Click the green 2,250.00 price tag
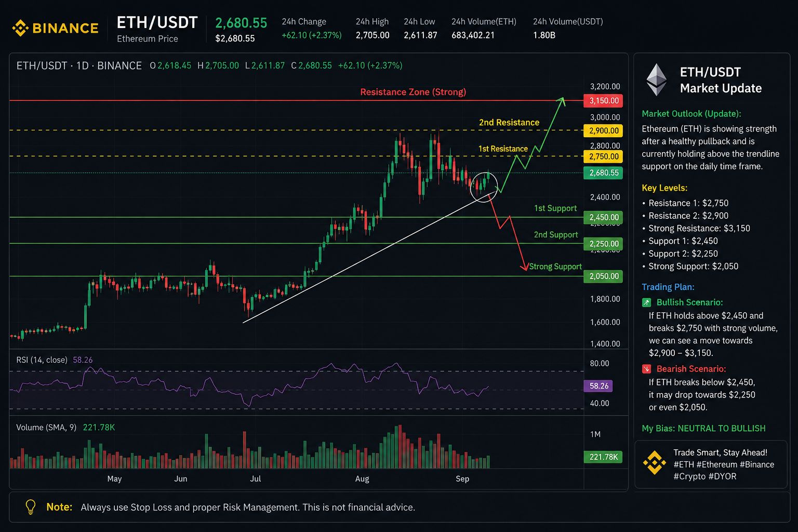 (x=604, y=244)
